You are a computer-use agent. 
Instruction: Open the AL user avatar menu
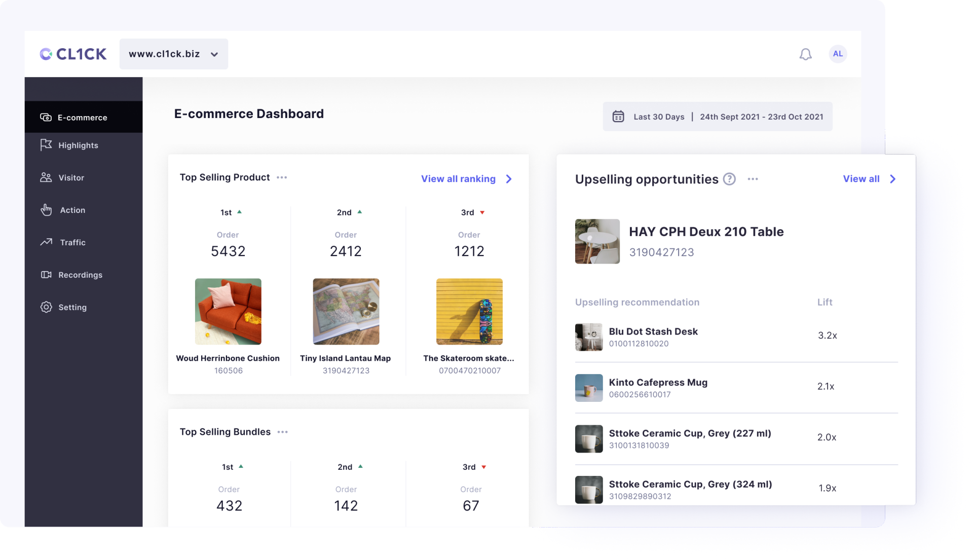(x=838, y=54)
